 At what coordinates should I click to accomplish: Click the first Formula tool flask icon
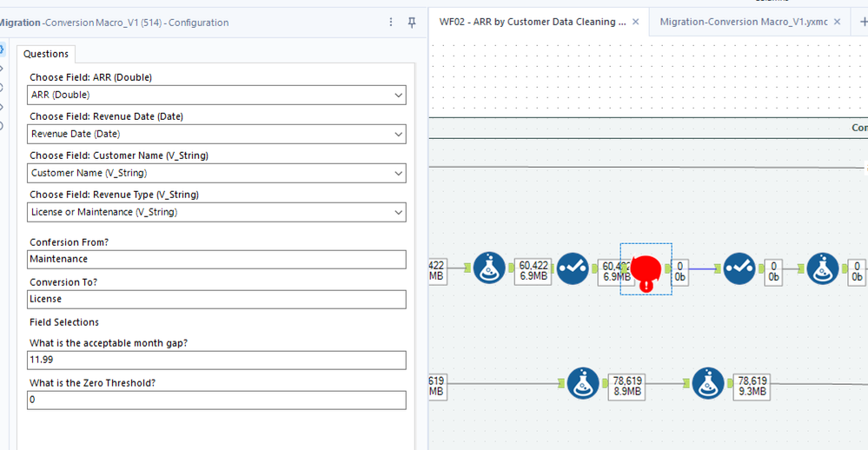point(489,268)
